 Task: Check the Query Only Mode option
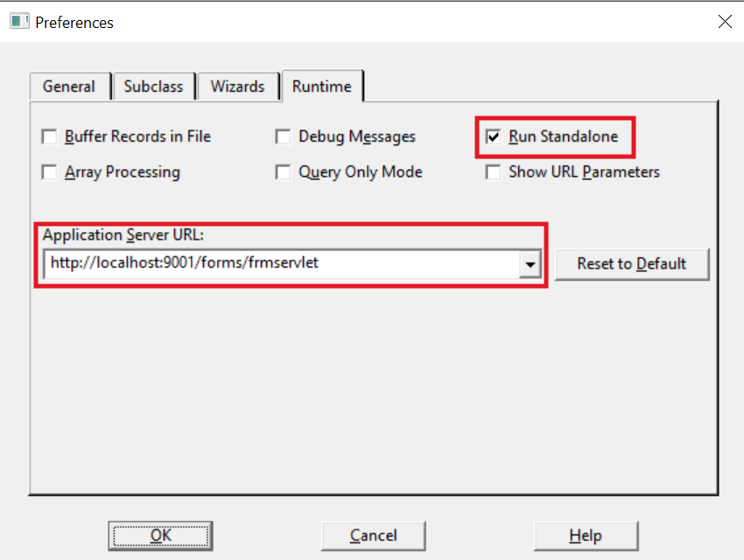pyautogui.click(x=284, y=172)
